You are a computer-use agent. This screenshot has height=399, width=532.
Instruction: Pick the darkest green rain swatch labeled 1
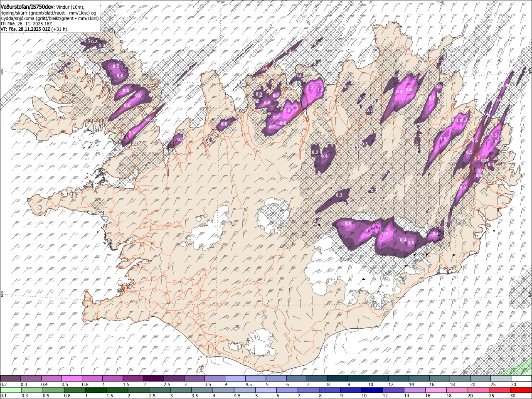[96, 390]
